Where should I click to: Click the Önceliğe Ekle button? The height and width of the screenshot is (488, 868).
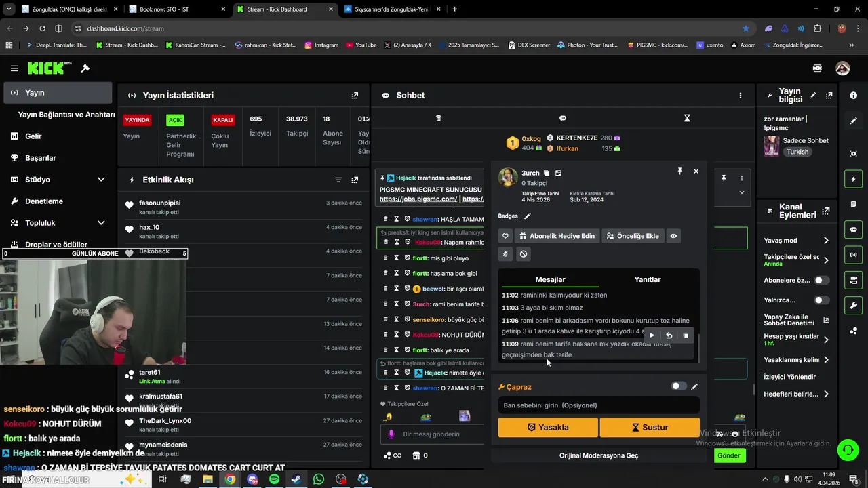[x=633, y=236]
